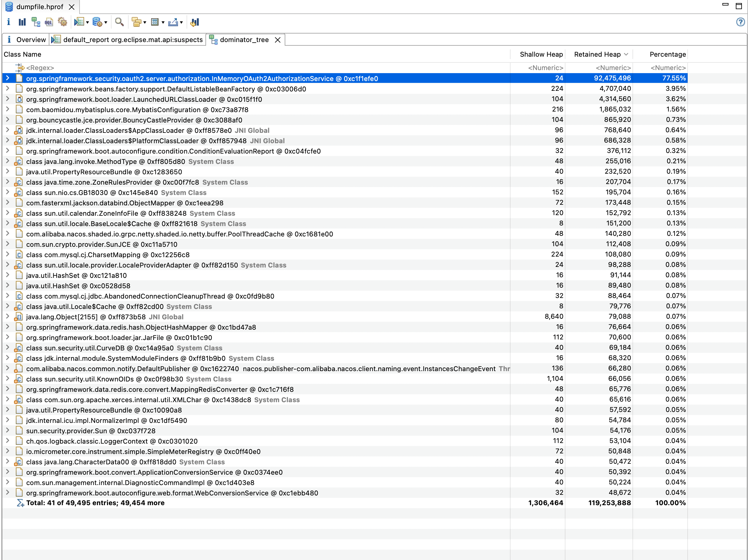
Task: Maximize the editor view
Action: [739, 6]
